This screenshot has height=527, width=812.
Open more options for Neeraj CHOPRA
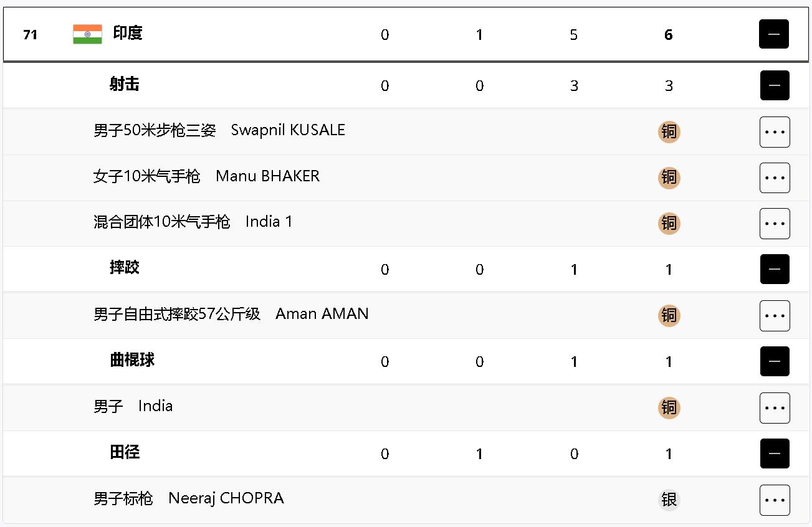[775, 500]
